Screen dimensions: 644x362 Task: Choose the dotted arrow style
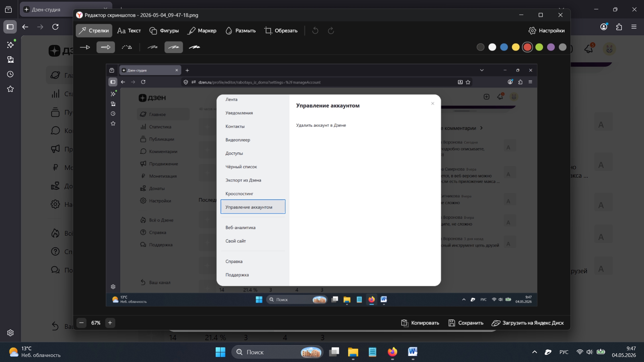pos(127,47)
